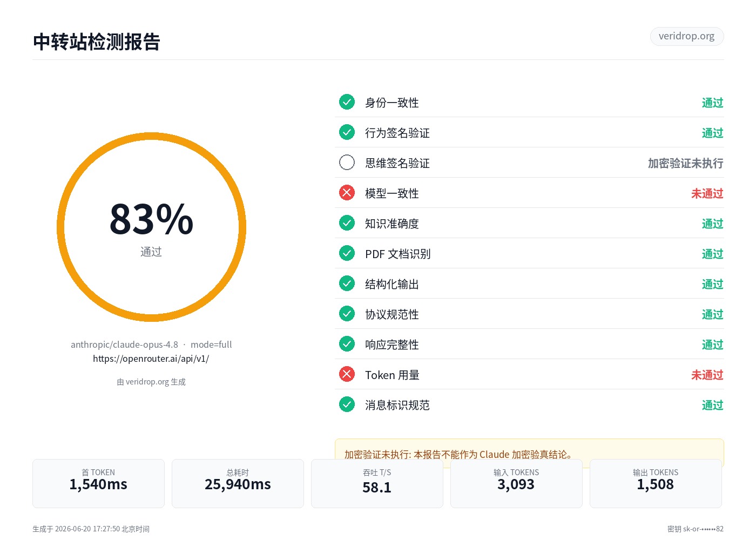This screenshot has width=756, height=540.
Task: Click the green check icon beside 协议规范性
Action: pyautogui.click(x=347, y=314)
